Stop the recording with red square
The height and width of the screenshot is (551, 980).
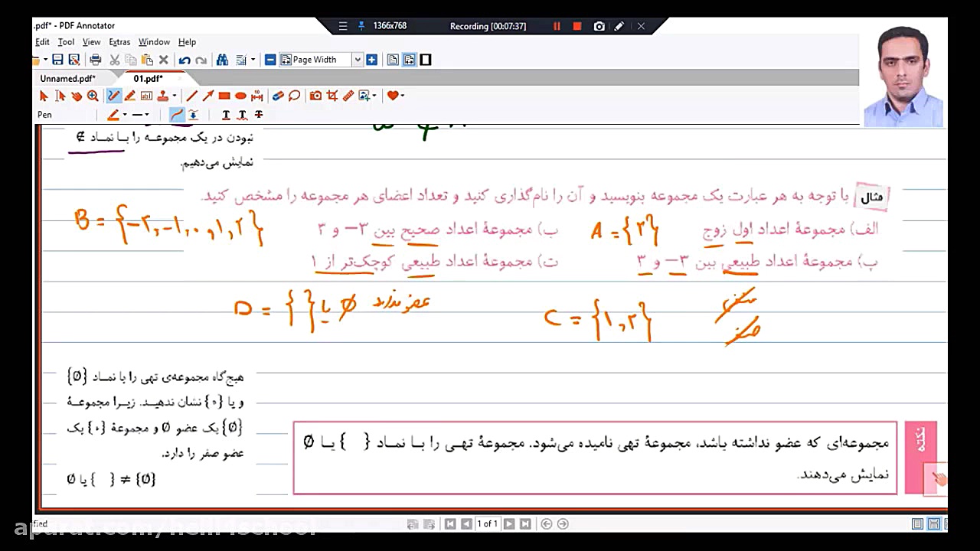click(x=577, y=26)
